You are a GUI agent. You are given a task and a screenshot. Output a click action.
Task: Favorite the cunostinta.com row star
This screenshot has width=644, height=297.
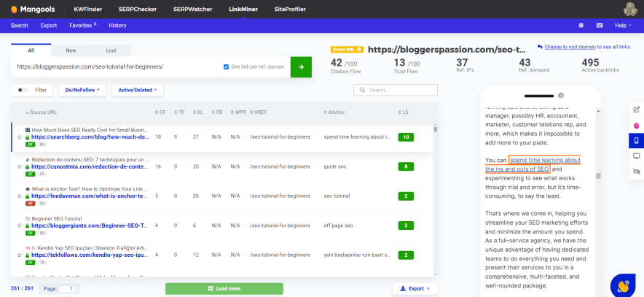(x=19, y=167)
